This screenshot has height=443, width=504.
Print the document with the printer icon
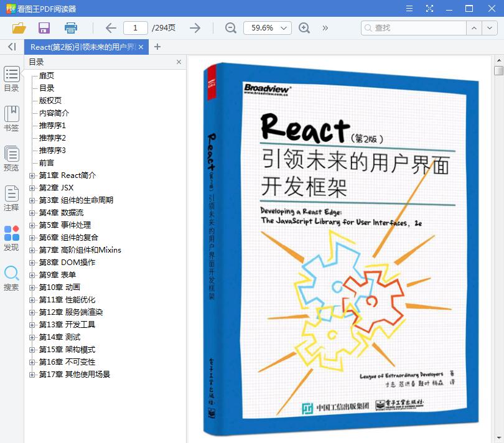coord(71,28)
